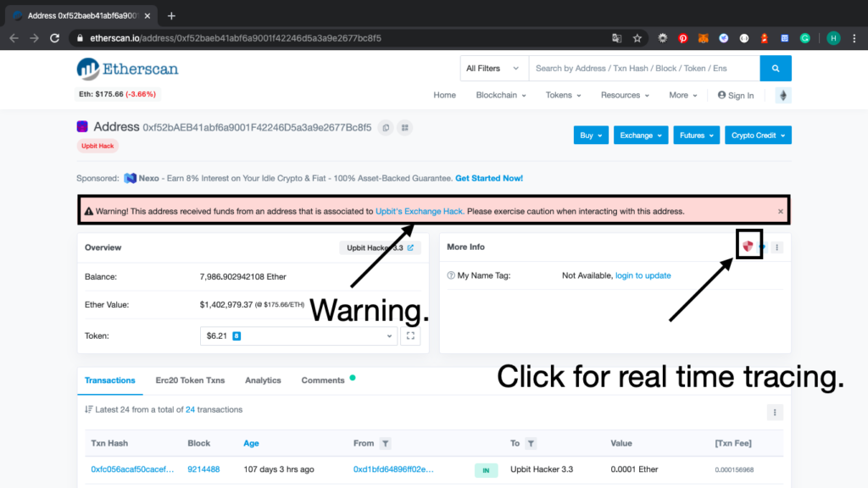This screenshot has width=868, height=488.
Task: Expand the Blockchain menu
Action: click(501, 95)
